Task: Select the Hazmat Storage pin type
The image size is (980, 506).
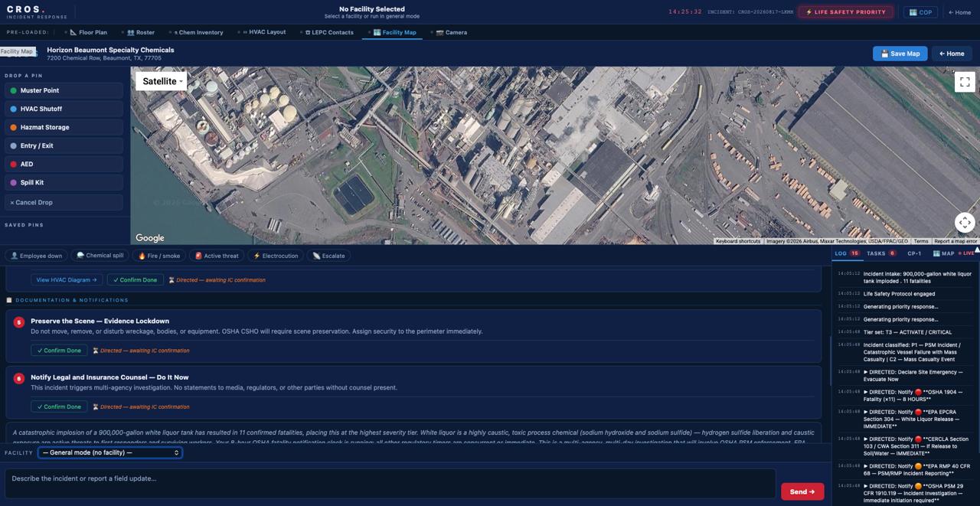Action: [64, 127]
